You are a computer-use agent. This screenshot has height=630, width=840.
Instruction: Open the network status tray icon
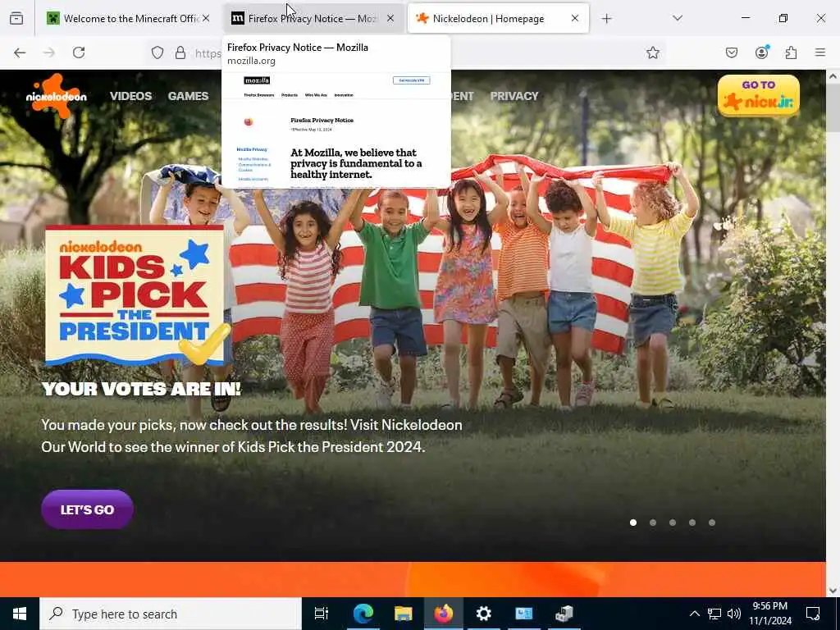pos(714,614)
